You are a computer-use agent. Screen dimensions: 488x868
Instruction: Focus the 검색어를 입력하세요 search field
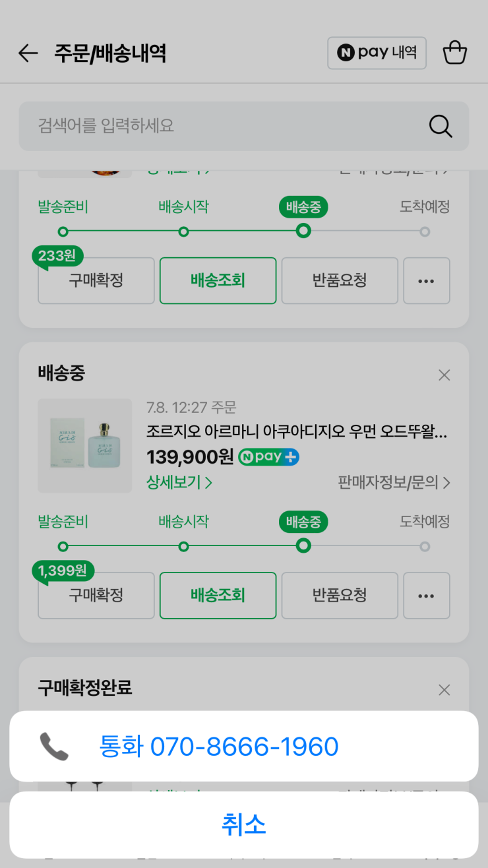tap(243, 126)
